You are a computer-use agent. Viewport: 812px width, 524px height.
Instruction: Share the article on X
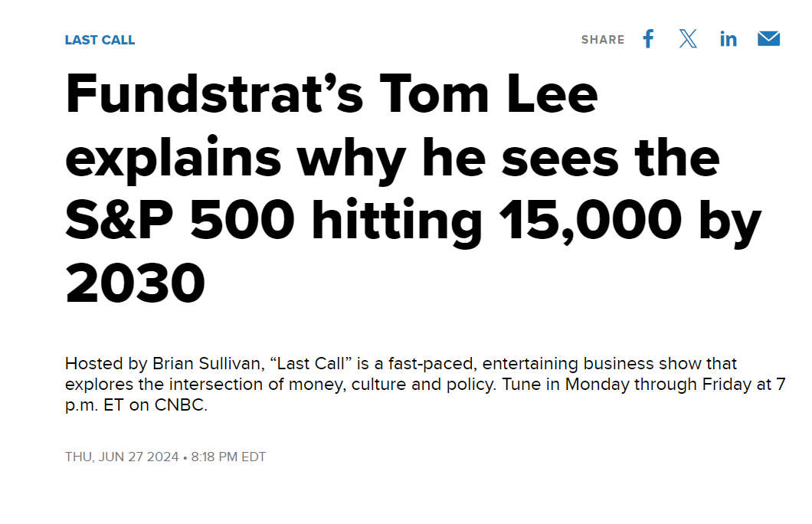[688, 39]
